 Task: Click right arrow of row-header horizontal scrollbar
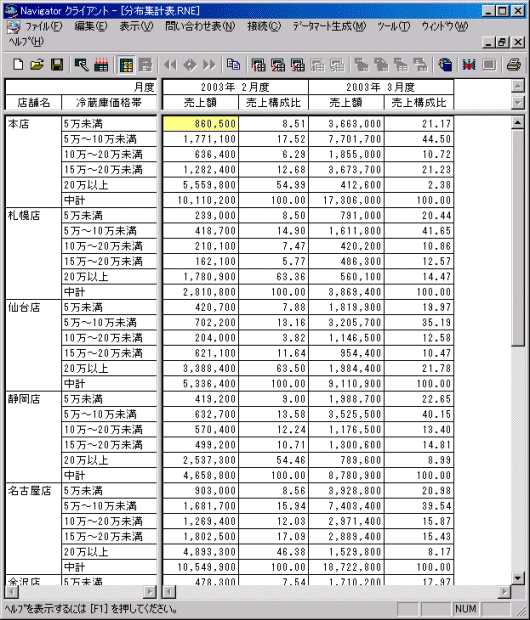point(150,592)
